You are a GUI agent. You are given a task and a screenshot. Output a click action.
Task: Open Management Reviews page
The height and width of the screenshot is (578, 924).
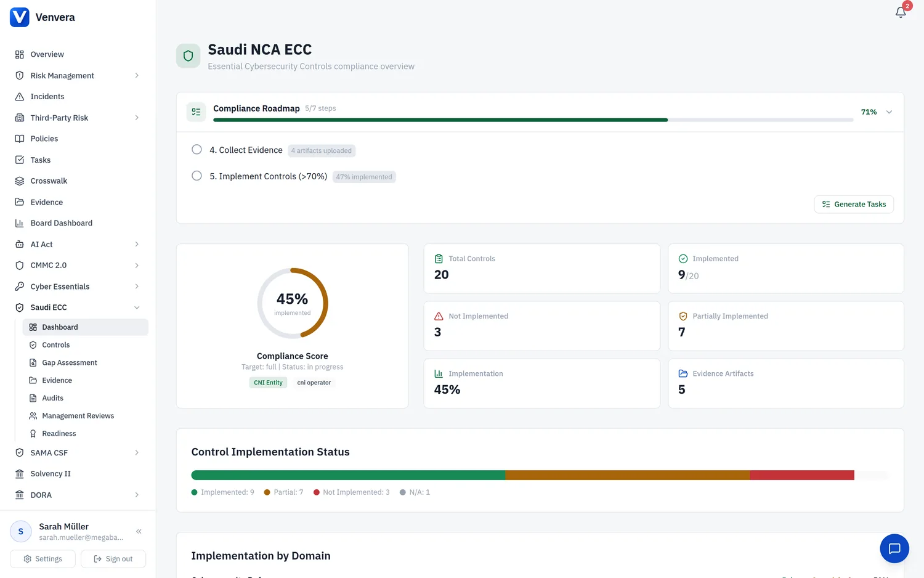click(86, 416)
